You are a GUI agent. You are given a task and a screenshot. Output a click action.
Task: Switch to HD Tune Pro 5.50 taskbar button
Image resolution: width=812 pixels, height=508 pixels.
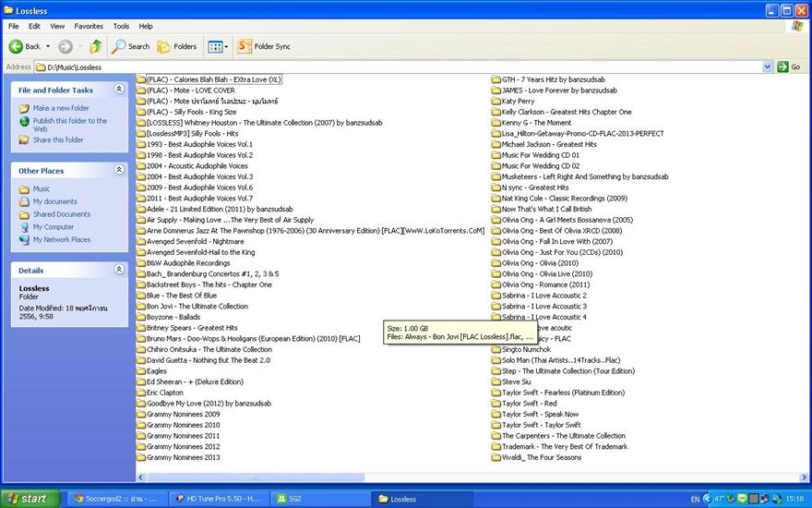[x=219, y=499]
